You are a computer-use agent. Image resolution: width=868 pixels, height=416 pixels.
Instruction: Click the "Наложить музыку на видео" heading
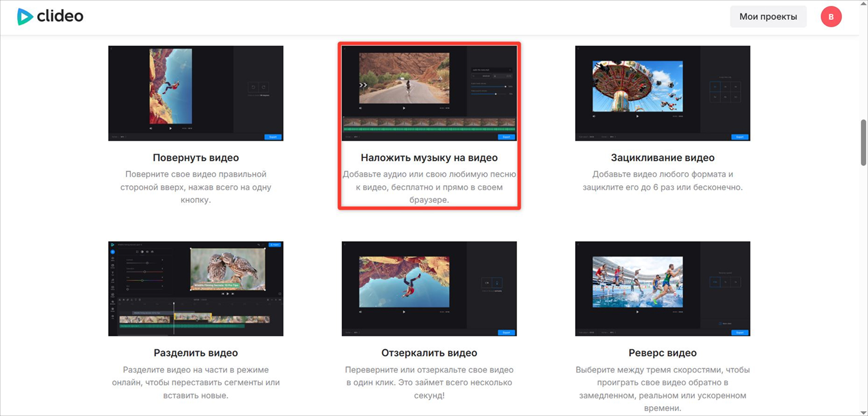tap(429, 158)
